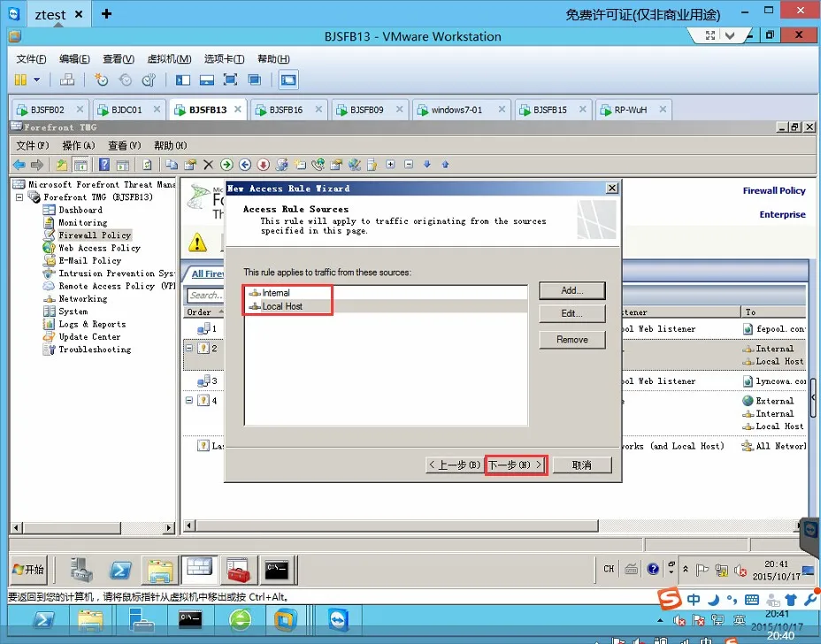821x644 pixels.
Task: Open the 选项卡(T) menu in VMware
Action: pyautogui.click(x=224, y=58)
